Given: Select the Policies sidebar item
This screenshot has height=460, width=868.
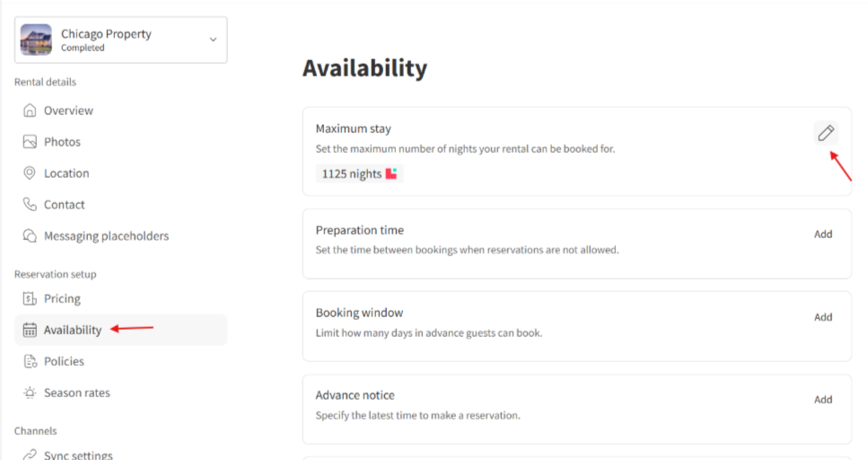Looking at the screenshot, I should pos(64,361).
